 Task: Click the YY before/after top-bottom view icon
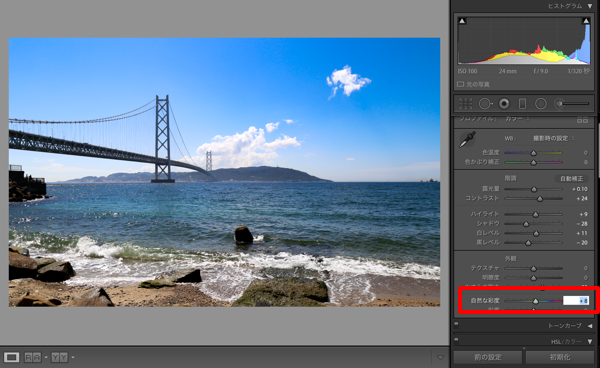click(x=59, y=357)
